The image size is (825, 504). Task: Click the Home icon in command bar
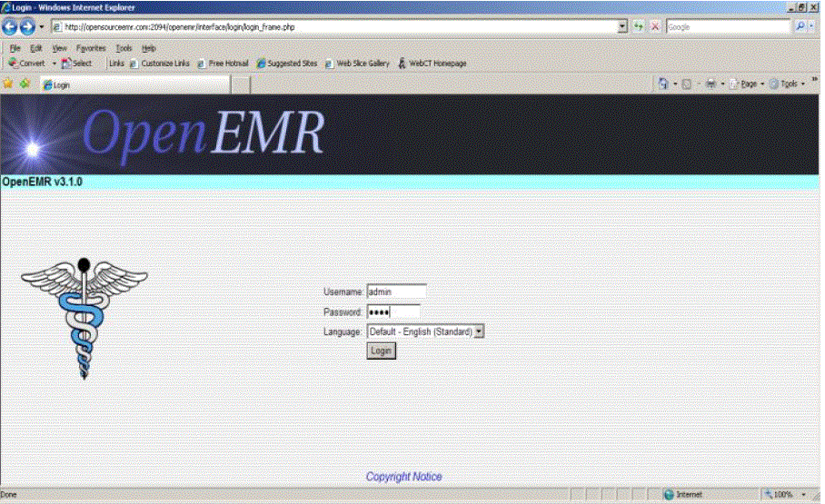pos(664,84)
